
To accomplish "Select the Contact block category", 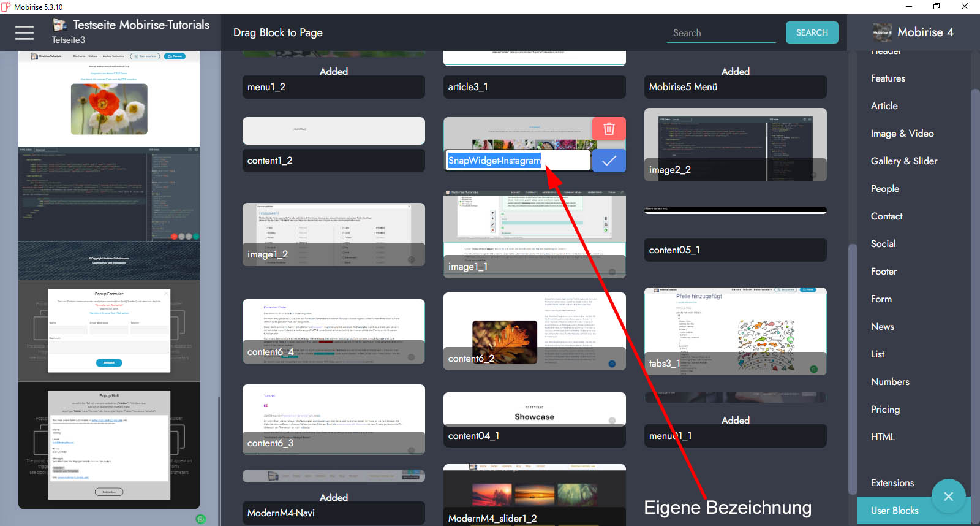I will point(886,216).
